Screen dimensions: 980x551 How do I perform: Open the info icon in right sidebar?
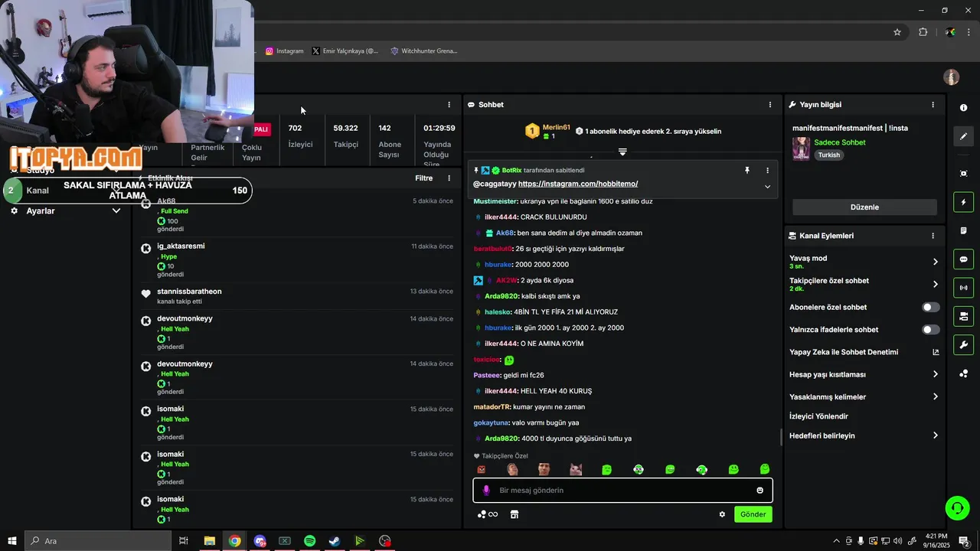tap(964, 108)
